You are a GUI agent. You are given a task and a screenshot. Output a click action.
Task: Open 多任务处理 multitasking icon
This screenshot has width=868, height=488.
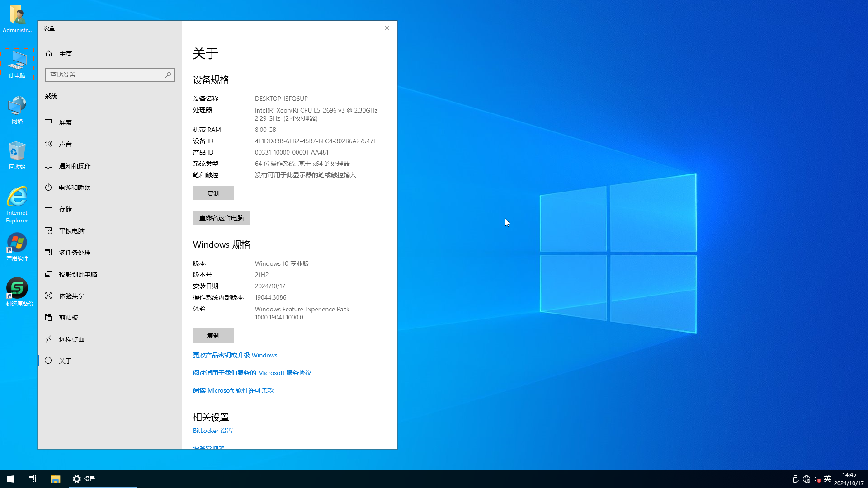[x=48, y=252]
